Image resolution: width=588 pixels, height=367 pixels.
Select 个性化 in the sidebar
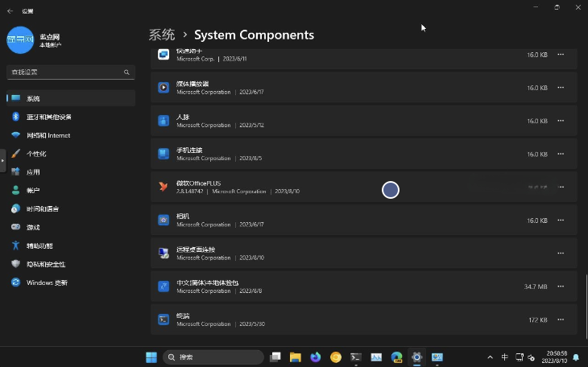(36, 154)
